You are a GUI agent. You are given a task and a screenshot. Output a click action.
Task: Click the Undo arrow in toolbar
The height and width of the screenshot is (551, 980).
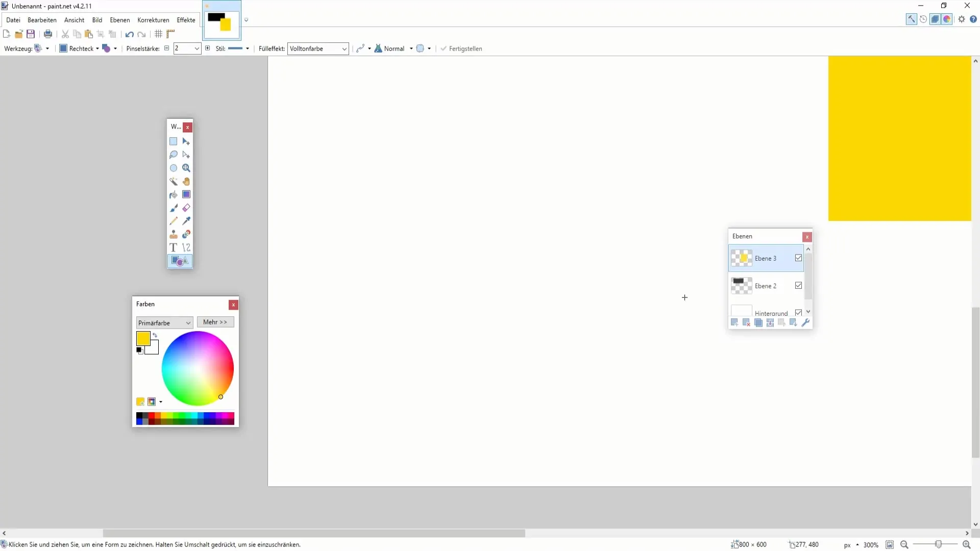130,34
